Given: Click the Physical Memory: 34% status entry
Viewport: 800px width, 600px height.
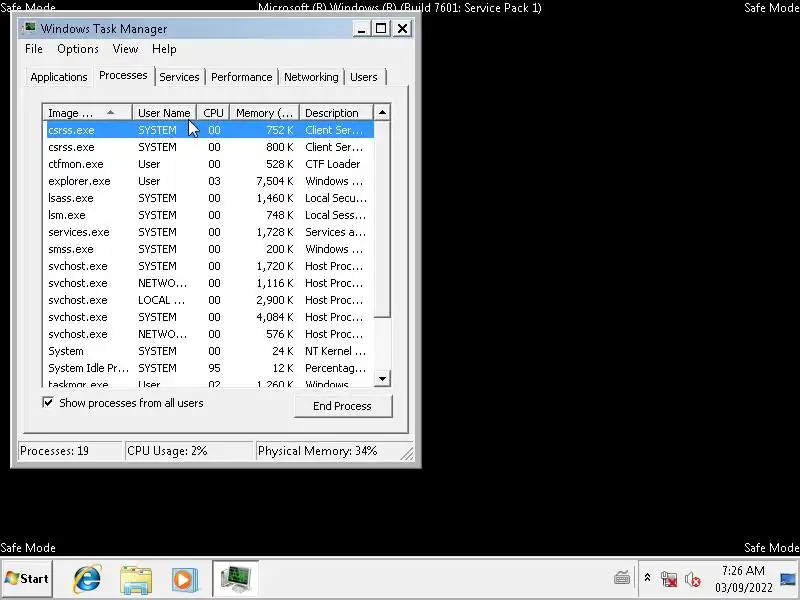Looking at the screenshot, I should [334, 451].
